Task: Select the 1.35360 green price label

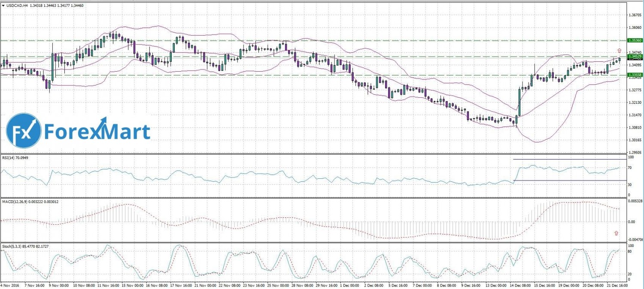Action: click(x=635, y=40)
